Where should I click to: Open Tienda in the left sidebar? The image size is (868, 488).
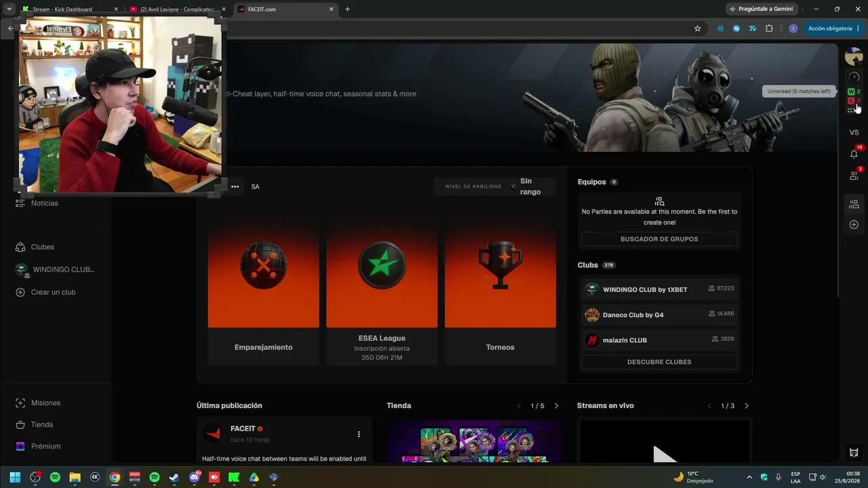click(34, 425)
